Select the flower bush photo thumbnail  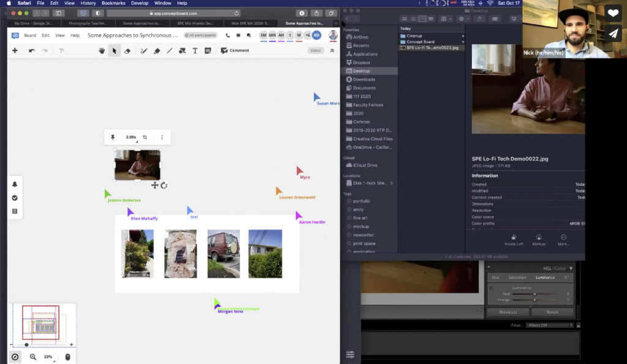pos(138,254)
